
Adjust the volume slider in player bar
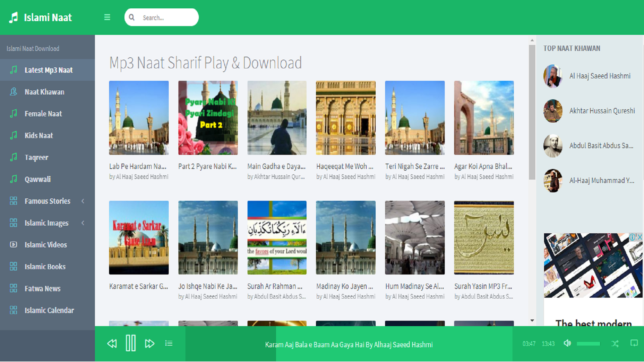588,344
